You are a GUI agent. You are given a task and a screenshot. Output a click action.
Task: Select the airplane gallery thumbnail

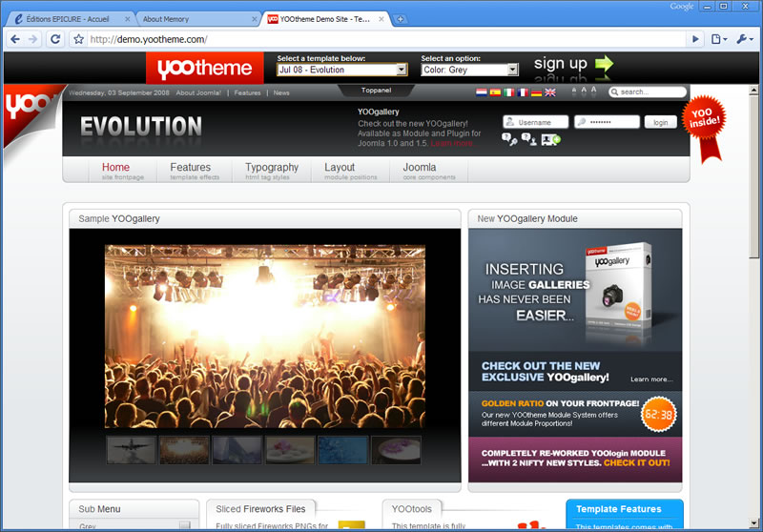[x=132, y=450]
